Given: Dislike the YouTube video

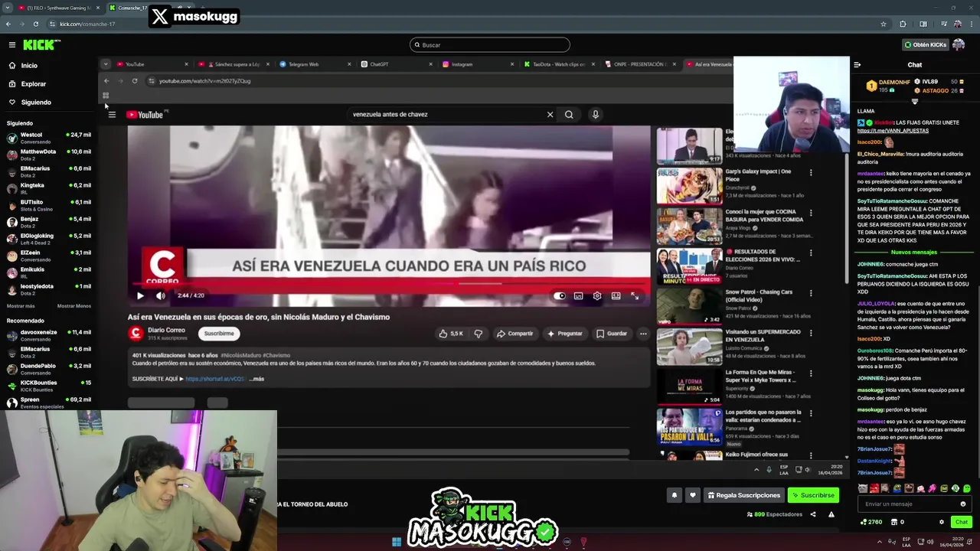Looking at the screenshot, I should point(479,334).
